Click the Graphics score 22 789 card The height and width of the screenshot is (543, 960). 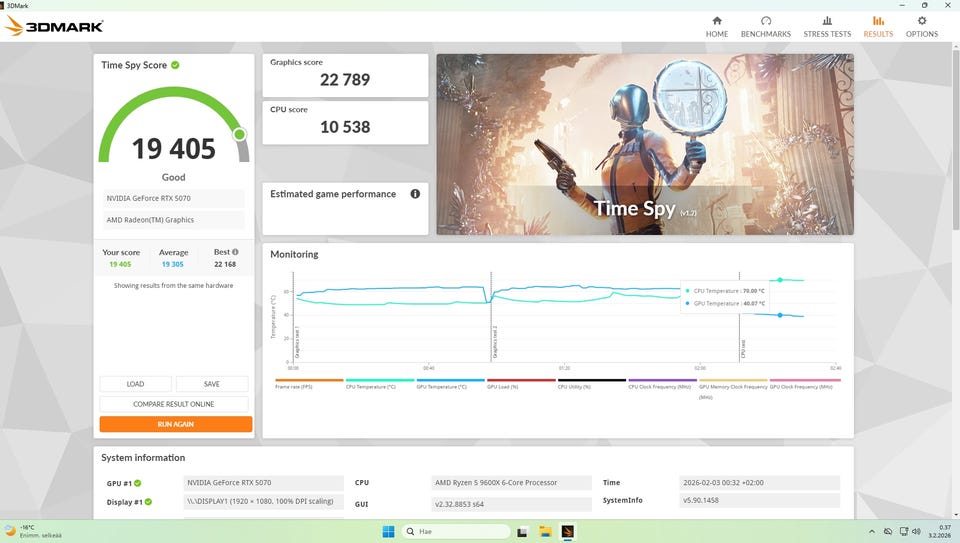(345, 75)
